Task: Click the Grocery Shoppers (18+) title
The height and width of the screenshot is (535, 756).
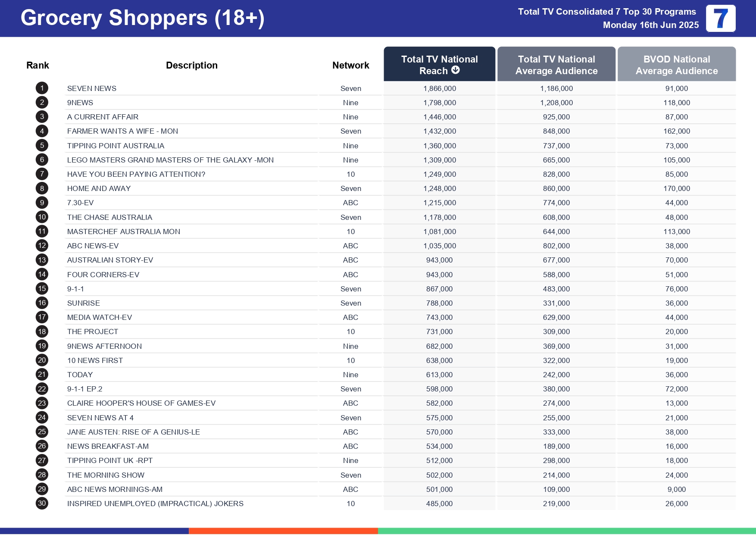Action: point(142,18)
